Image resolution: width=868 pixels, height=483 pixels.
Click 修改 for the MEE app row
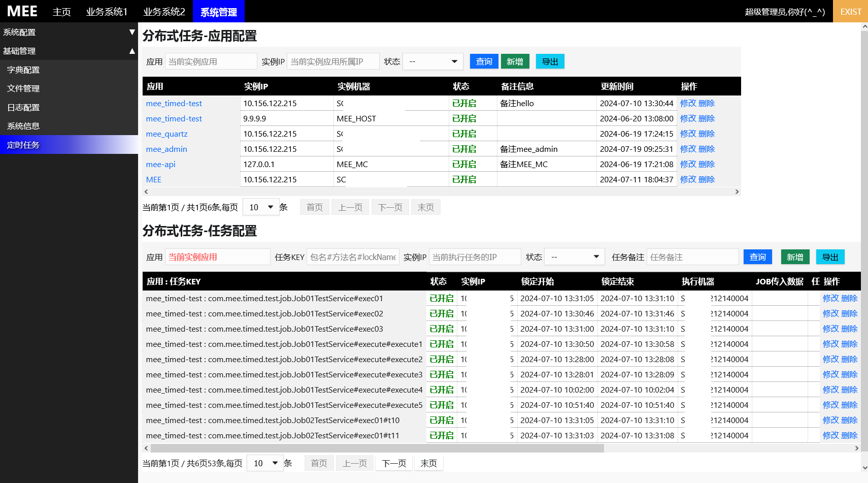coord(688,179)
